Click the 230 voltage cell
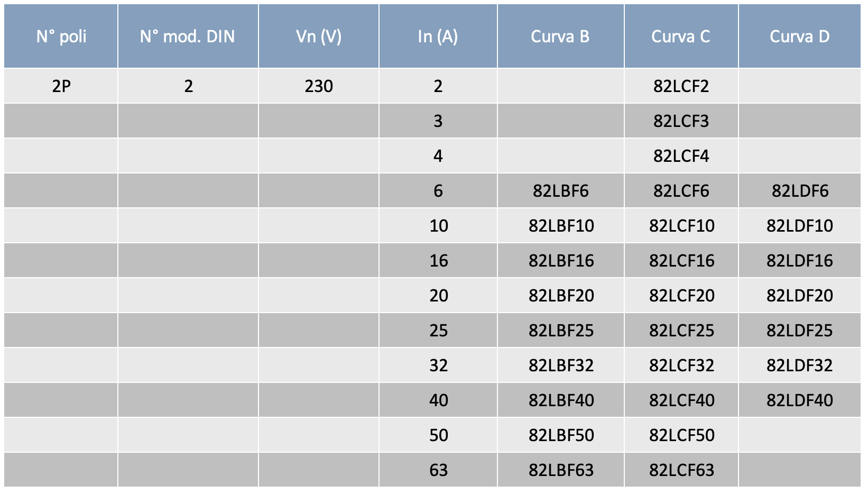Screen dimensions: 868x494 click(x=319, y=86)
